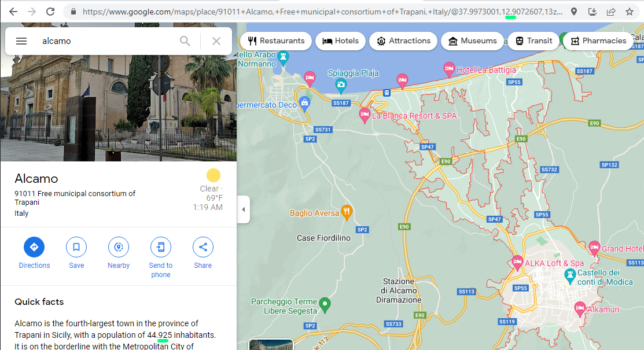Filter map by Museums

(x=472, y=41)
